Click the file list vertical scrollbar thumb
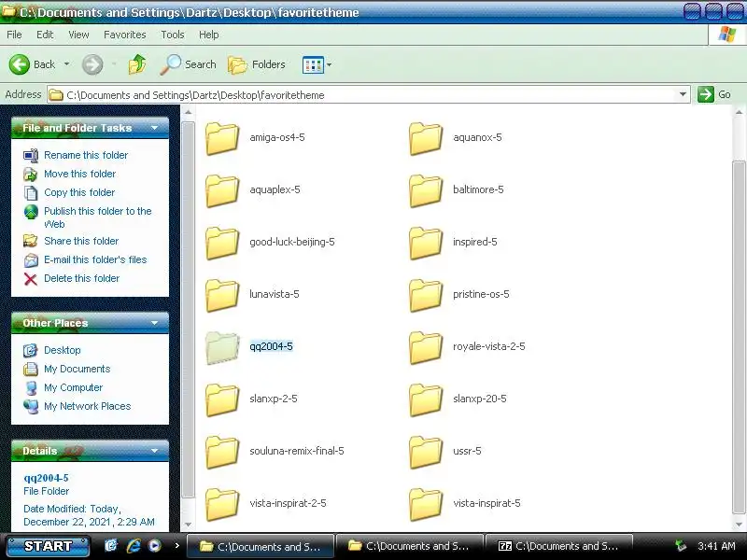The height and width of the screenshot is (560, 747). (739, 338)
